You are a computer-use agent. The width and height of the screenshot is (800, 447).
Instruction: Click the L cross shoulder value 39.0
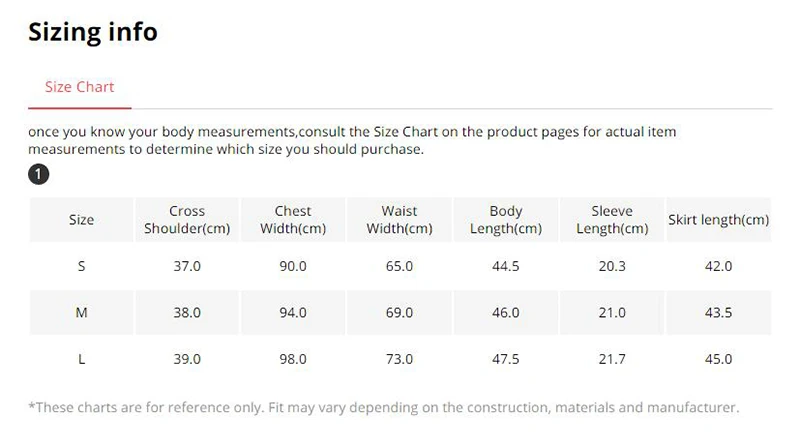click(x=187, y=359)
